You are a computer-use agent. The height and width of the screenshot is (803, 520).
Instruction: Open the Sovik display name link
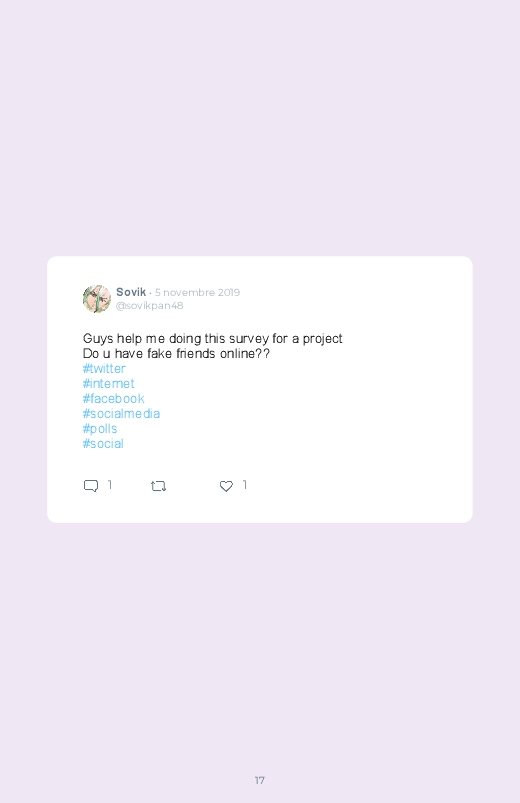pos(131,292)
